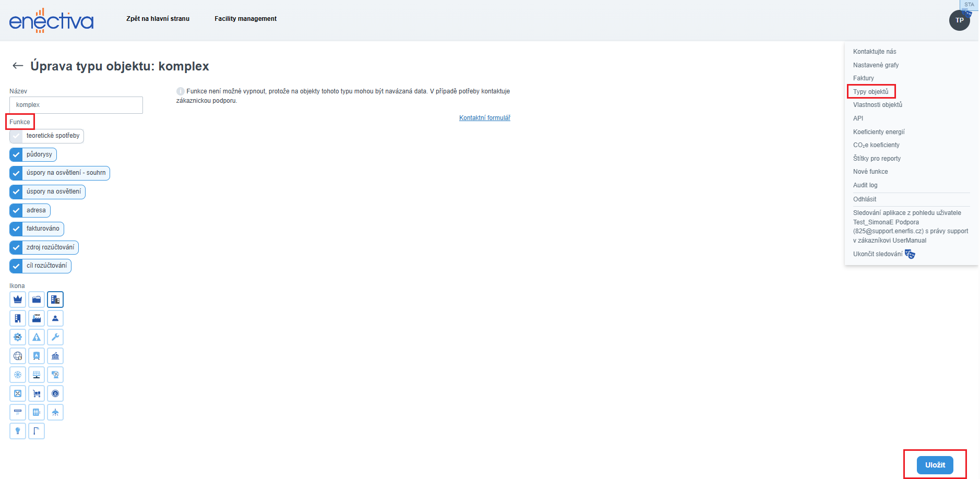Select the snowflake icon
This screenshot has height=479, width=980.
18,375
